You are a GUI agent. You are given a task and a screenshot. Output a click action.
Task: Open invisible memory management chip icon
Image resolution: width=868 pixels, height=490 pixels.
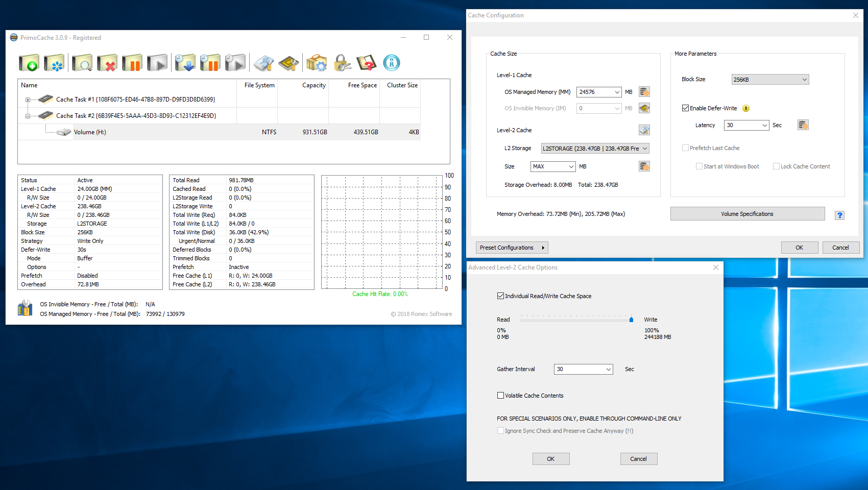click(x=288, y=63)
